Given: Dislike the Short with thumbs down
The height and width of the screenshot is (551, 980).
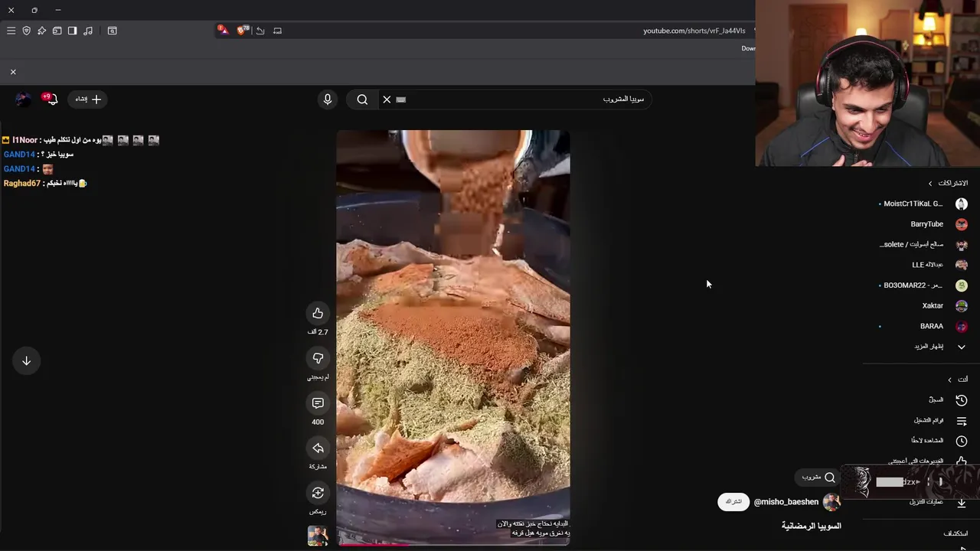Looking at the screenshot, I should click(318, 358).
